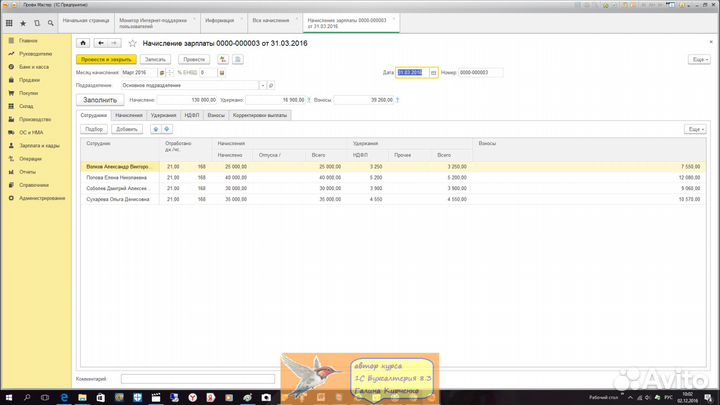Move row up with the up arrow icon
The width and height of the screenshot is (720, 405).
point(155,129)
